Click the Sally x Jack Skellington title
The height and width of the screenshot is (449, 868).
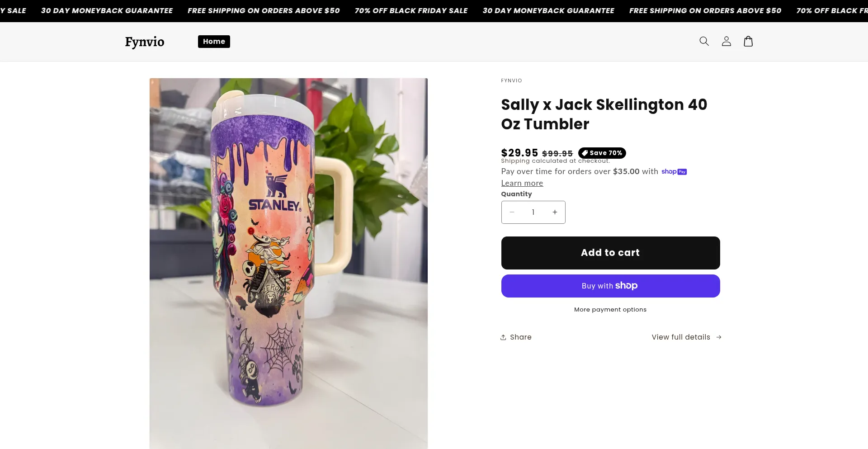(x=604, y=114)
